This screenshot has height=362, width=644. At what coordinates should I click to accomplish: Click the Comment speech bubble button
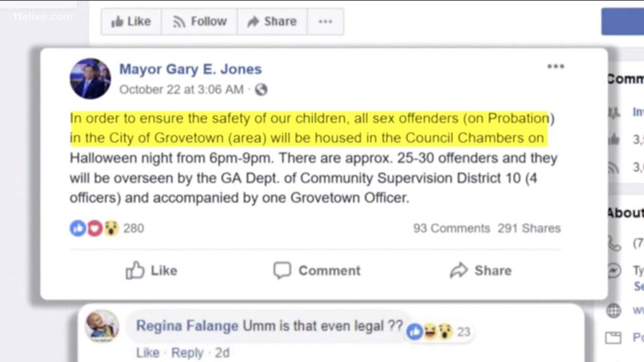[317, 270]
